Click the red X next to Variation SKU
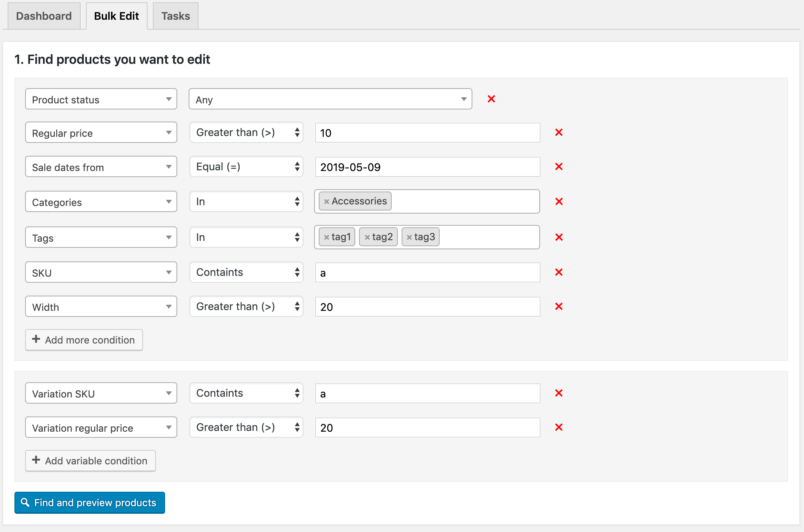 (559, 393)
